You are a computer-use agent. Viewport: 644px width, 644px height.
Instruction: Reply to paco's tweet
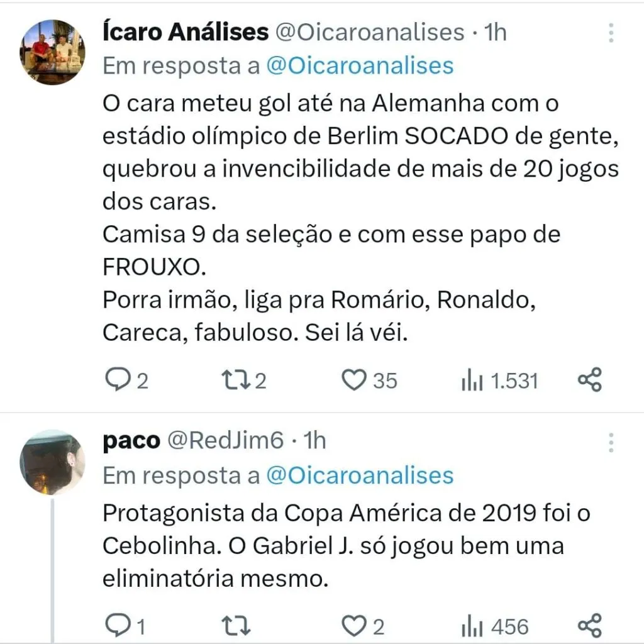(x=118, y=626)
